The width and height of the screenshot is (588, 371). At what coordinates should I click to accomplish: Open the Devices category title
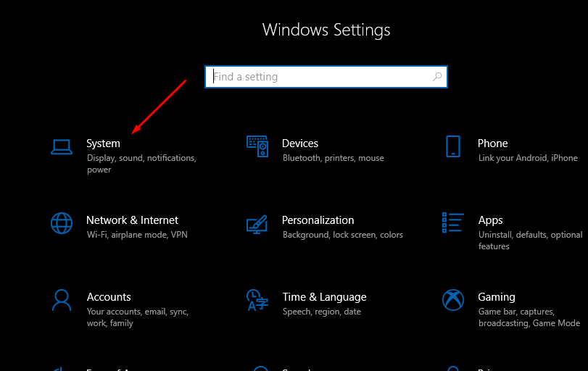coord(300,143)
